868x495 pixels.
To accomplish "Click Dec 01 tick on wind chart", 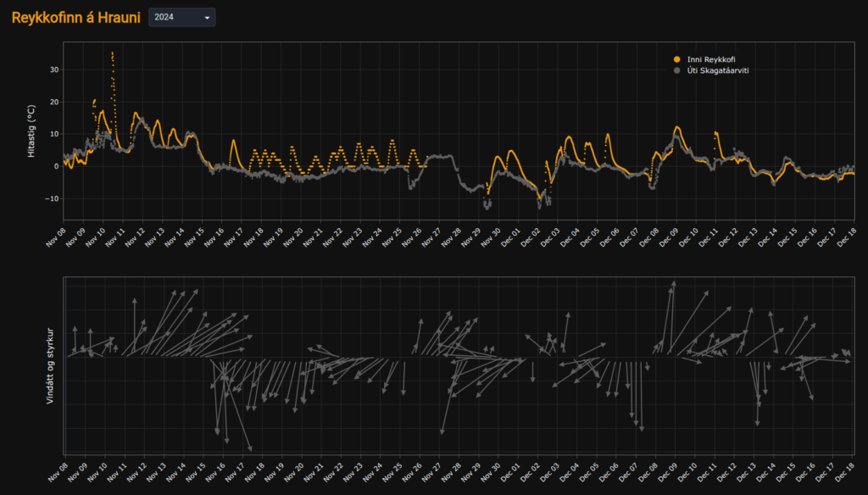I will (512, 470).
